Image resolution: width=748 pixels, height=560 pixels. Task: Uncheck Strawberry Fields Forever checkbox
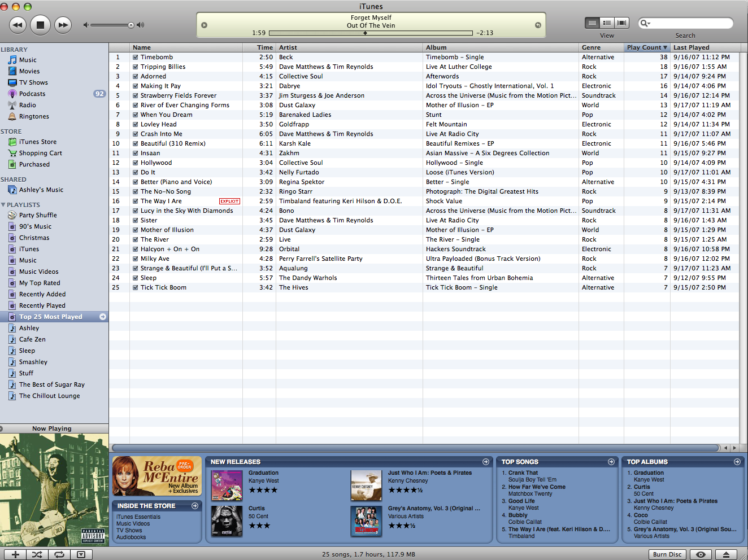pyautogui.click(x=136, y=95)
